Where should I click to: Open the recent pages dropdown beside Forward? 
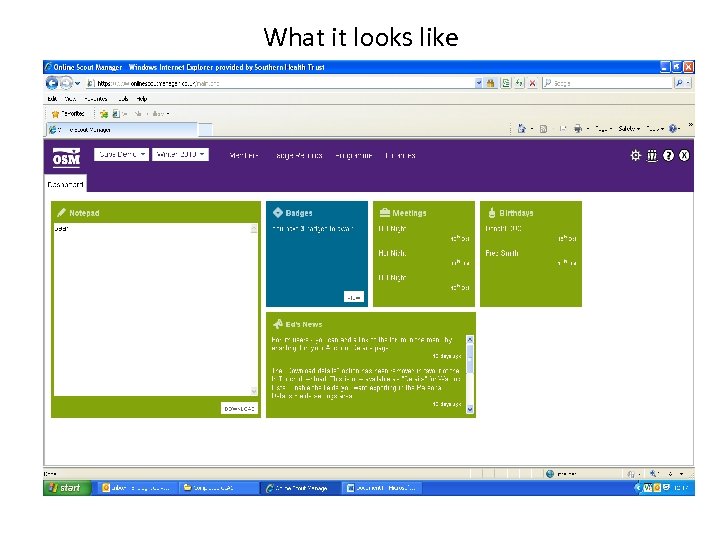coord(77,83)
